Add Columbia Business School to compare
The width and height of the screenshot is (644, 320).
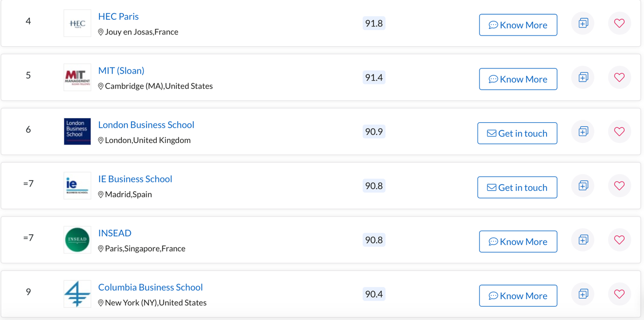point(583,294)
